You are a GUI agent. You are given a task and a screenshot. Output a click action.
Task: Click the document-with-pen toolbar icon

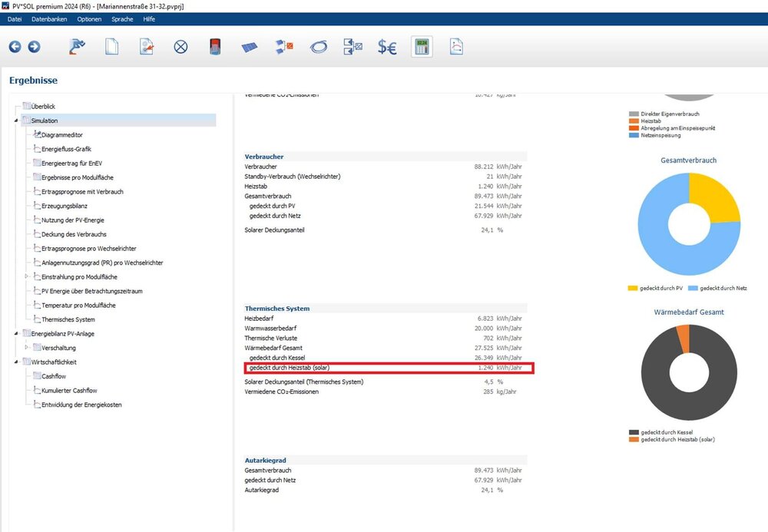(147, 47)
